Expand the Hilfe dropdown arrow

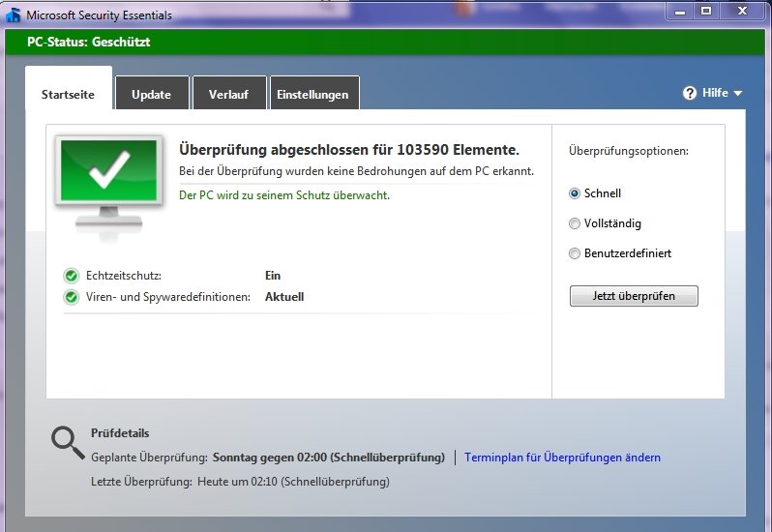[738, 94]
